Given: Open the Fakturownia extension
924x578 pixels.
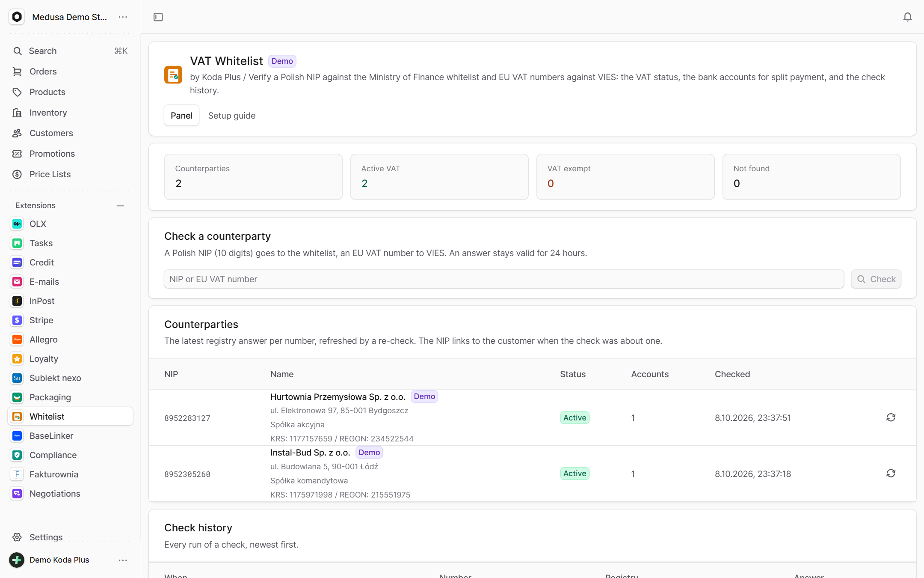Looking at the screenshot, I should (71, 474).
